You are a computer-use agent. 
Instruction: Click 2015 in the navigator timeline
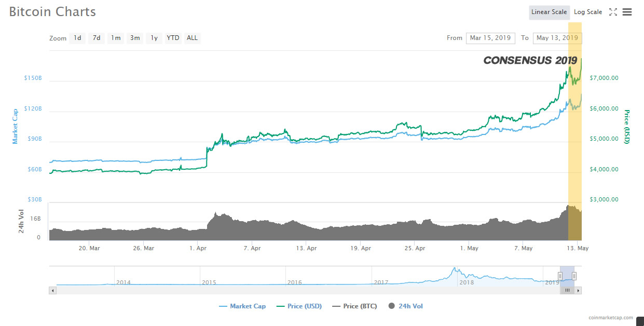click(x=209, y=282)
